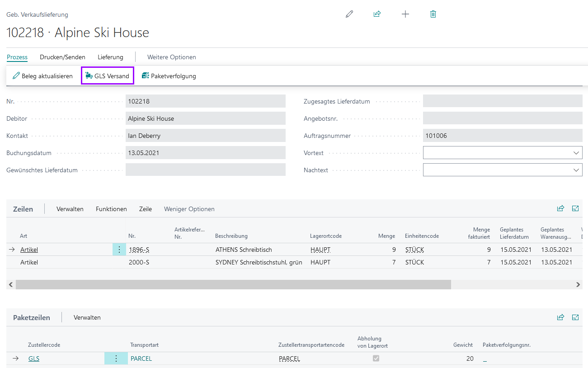
Task: Click the Nr. field showing 102218
Action: point(206,101)
